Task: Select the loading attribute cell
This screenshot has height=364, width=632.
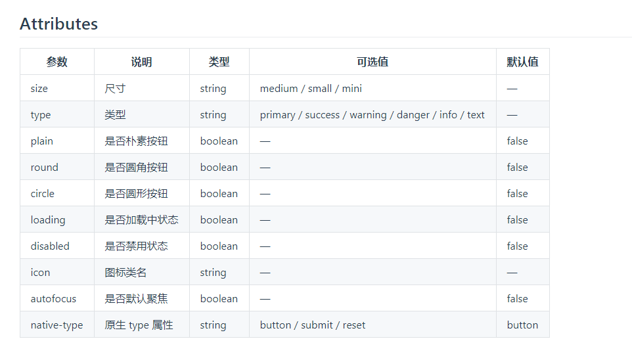Action: pos(57,219)
